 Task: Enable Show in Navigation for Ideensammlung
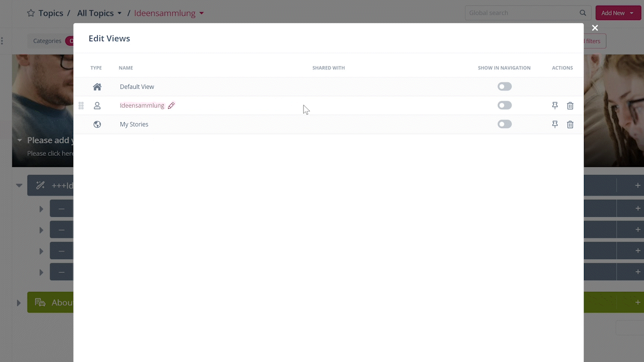(x=504, y=106)
